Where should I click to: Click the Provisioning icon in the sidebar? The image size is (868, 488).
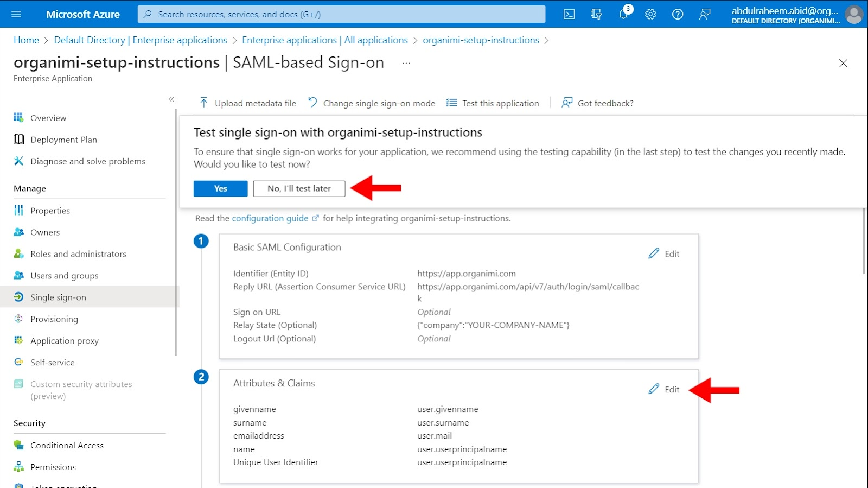click(18, 319)
